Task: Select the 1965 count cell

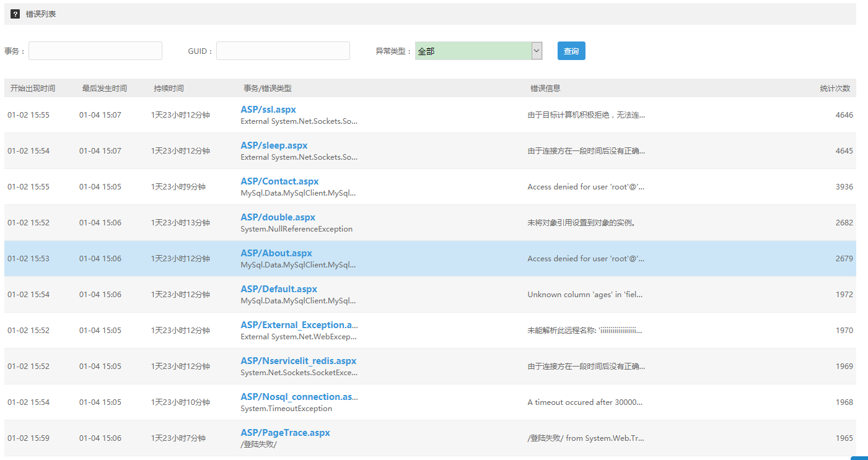Action: point(844,438)
